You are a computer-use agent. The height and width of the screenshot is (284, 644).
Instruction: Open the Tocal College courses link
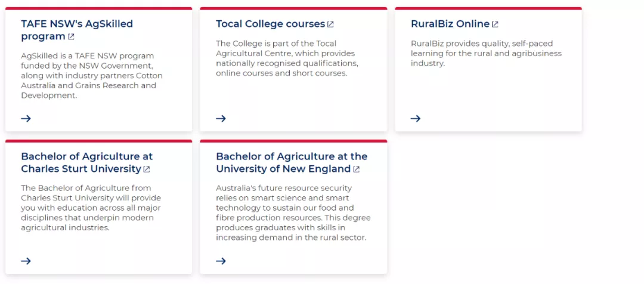[270, 24]
